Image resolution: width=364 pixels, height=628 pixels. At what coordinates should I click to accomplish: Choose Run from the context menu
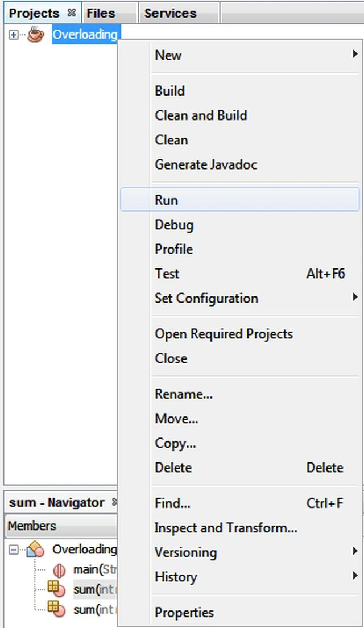(x=239, y=200)
